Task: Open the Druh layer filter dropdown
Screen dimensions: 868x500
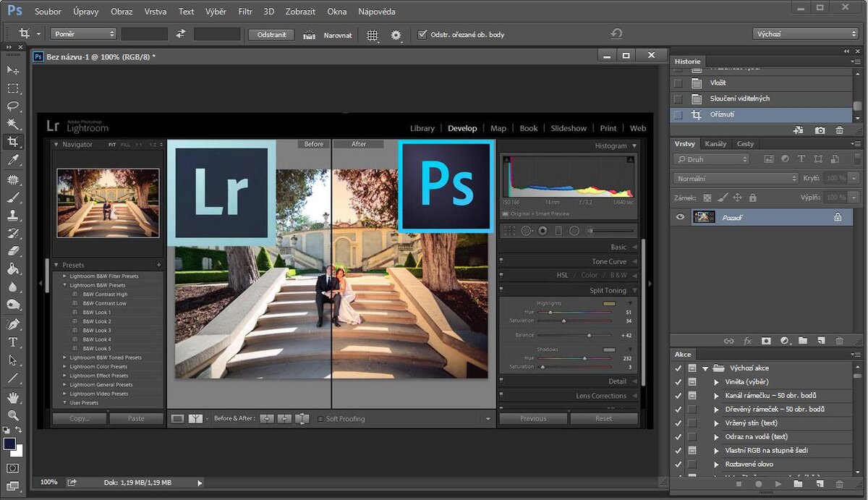Action: (x=711, y=159)
